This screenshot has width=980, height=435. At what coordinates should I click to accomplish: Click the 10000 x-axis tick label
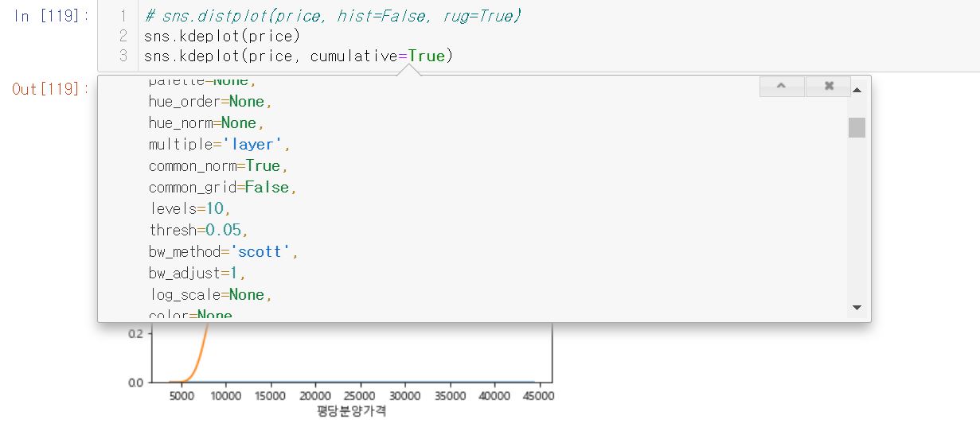[225, 396]
